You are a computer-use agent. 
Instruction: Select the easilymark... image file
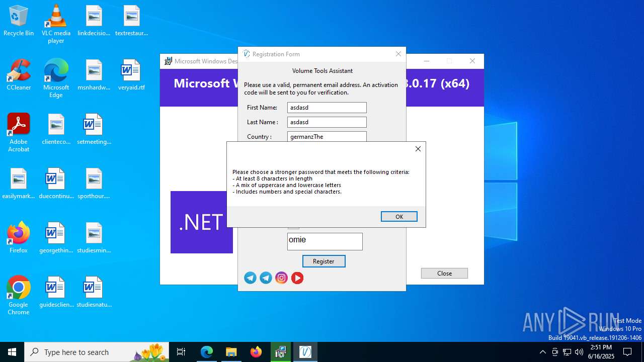click(x=19, y=184)
